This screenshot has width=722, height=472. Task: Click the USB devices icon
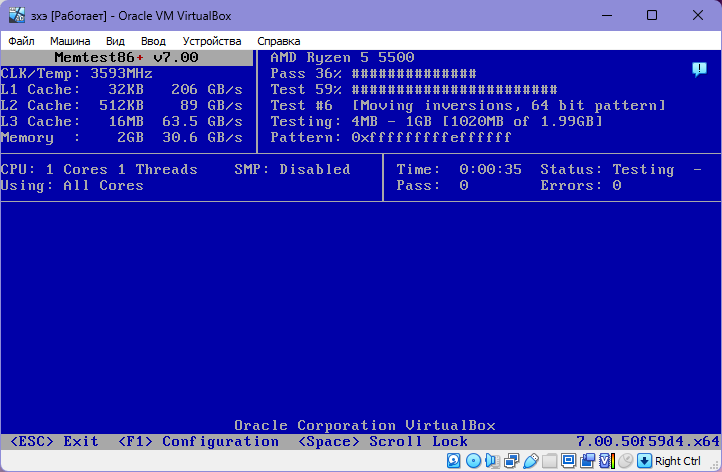pyautogui.click(x=530, y=461)
